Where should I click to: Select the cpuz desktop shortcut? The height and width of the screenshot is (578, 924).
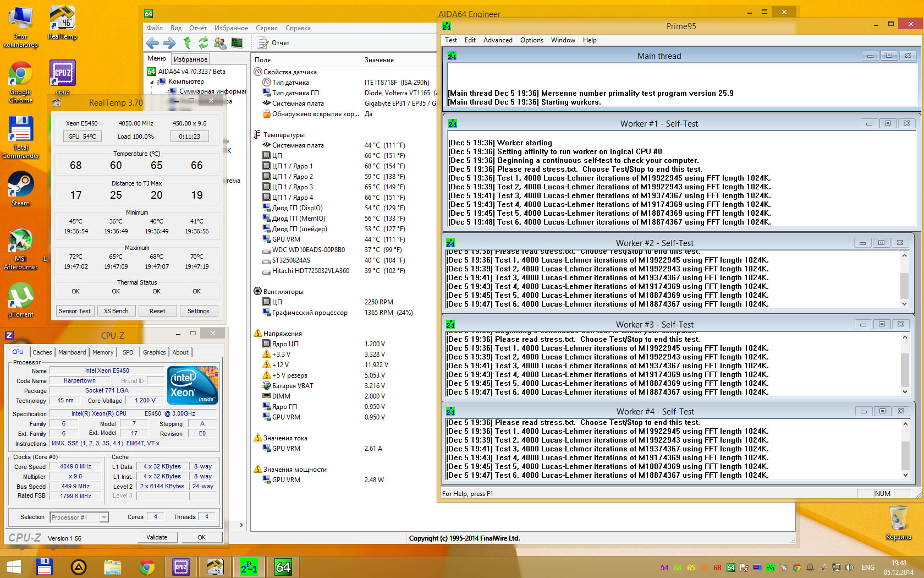[x=62, y=78]
